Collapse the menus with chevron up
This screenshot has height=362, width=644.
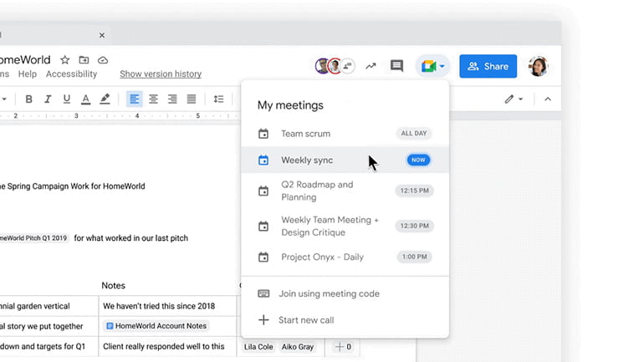(x=548, y=99)
